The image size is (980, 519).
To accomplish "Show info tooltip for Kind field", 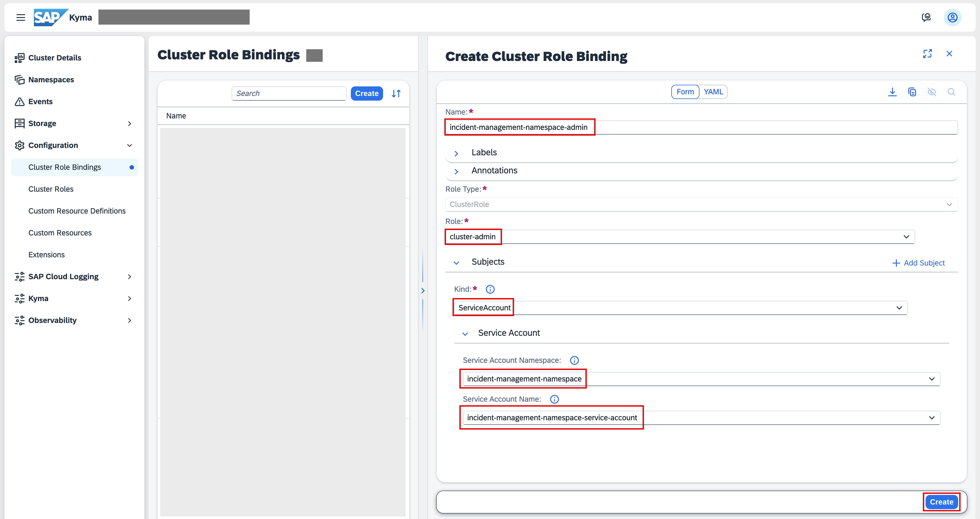I will [x=490, y=290].
